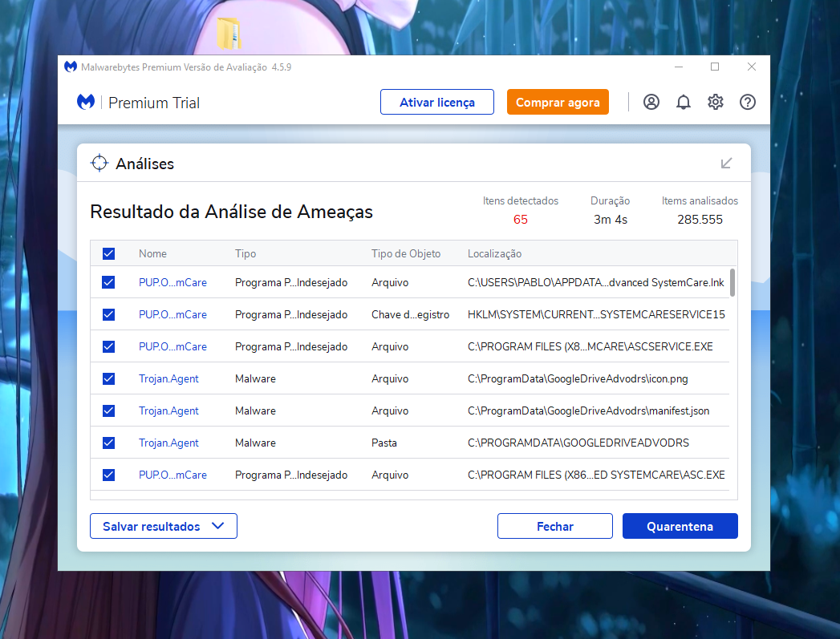Uncheck the icon.png Trojan row checkbox
The height and width of the screenshot is (639, 840).
coord(108,378)
